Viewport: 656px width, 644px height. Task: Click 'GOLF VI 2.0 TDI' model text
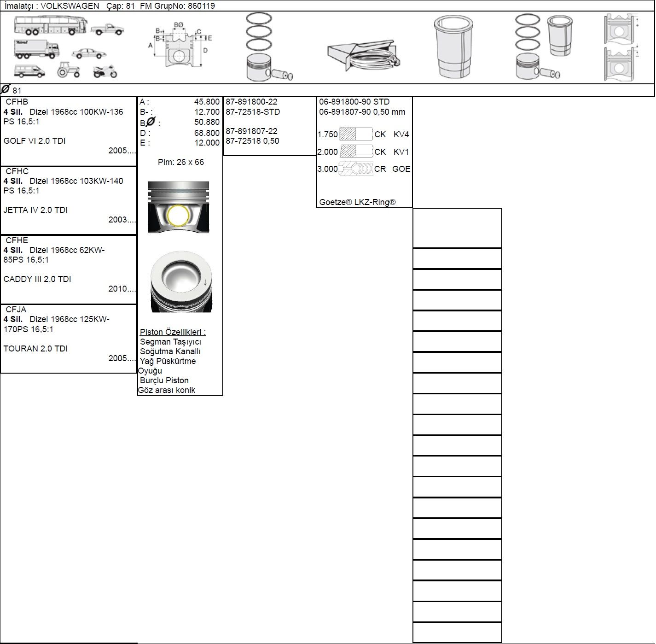pos(35,141)
